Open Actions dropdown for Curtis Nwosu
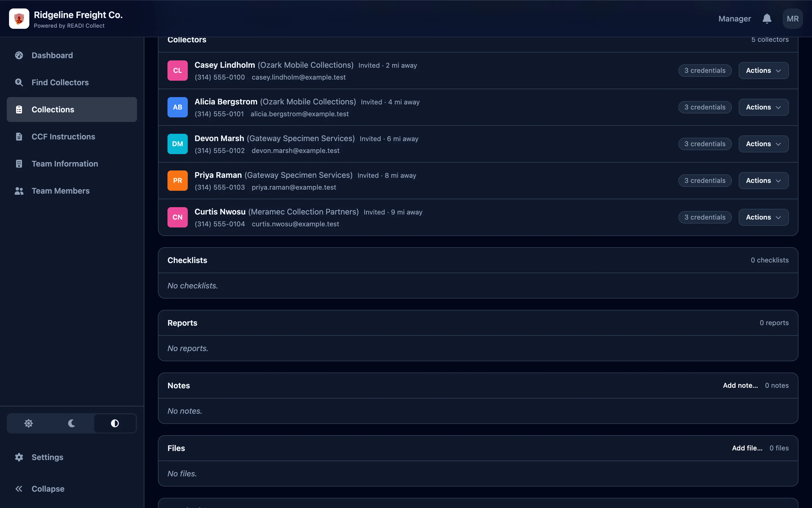The image size is (812, 508). click(763, 217)
